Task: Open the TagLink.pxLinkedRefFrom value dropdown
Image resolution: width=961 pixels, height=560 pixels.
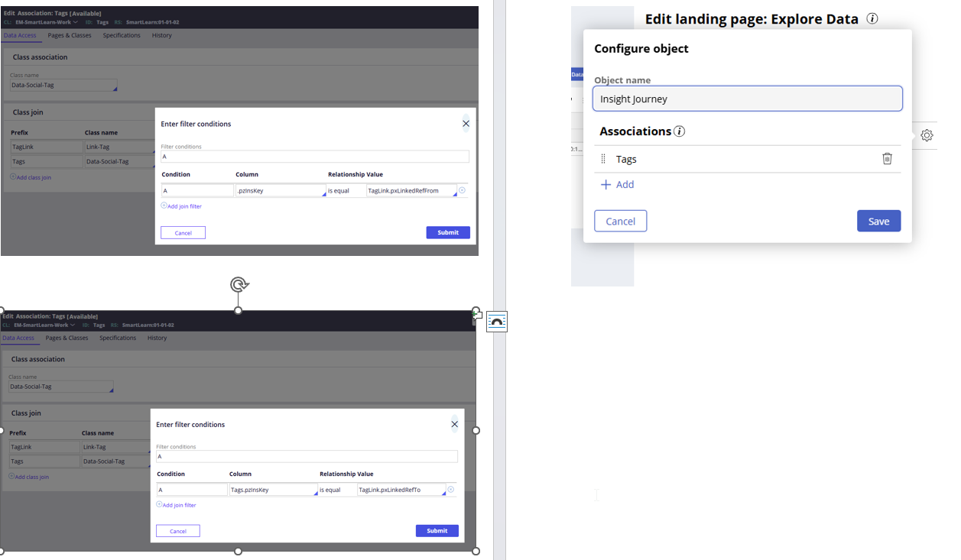Action: (x=454, y=194)
